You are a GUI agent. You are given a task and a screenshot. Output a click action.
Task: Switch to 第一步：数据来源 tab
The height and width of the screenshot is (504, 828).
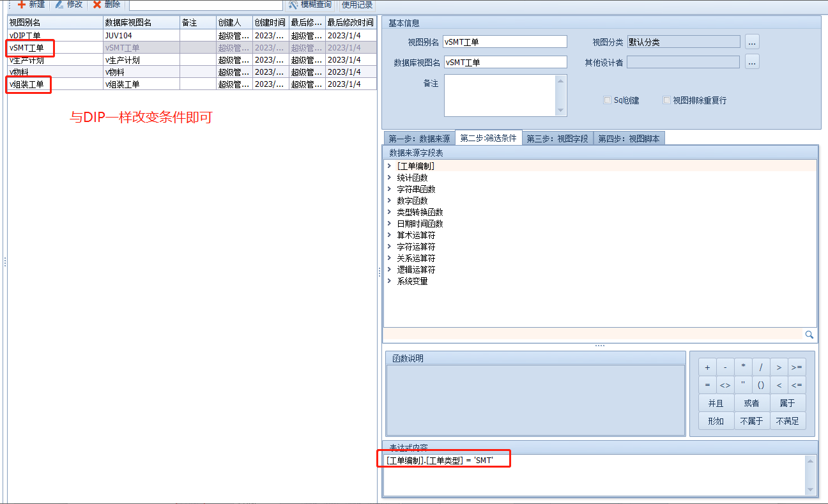[x=419, y=139]
